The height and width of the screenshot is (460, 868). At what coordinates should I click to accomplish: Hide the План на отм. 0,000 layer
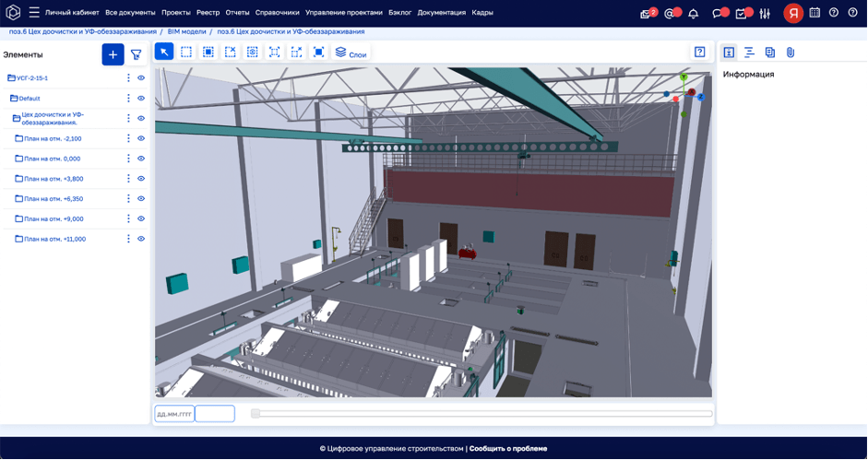point(141,159)
